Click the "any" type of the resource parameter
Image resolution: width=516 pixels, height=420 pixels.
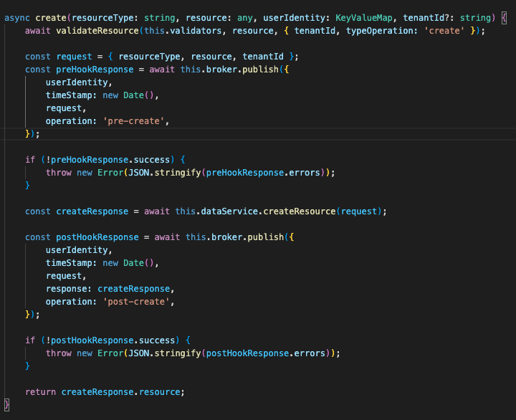pos(245,18)
